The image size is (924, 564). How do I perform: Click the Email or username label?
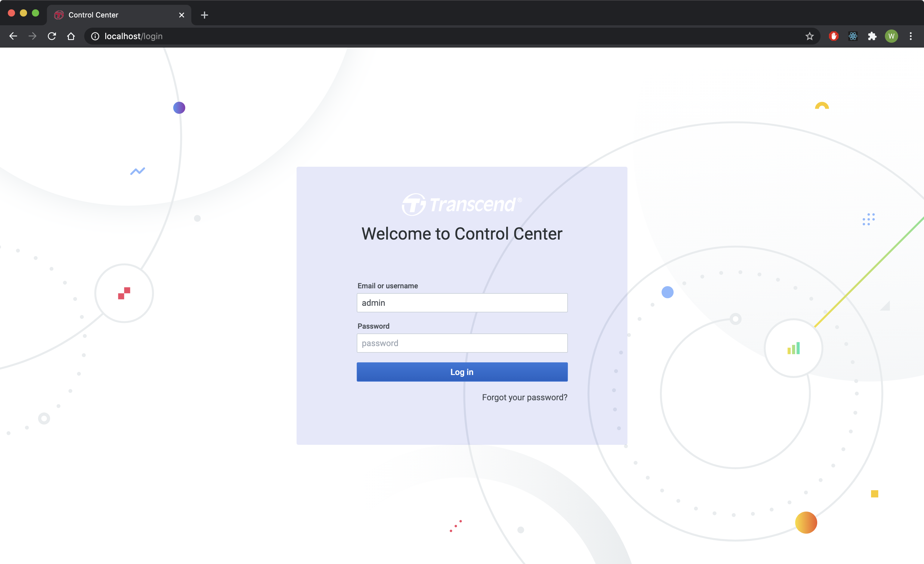[x=388, y=286]
